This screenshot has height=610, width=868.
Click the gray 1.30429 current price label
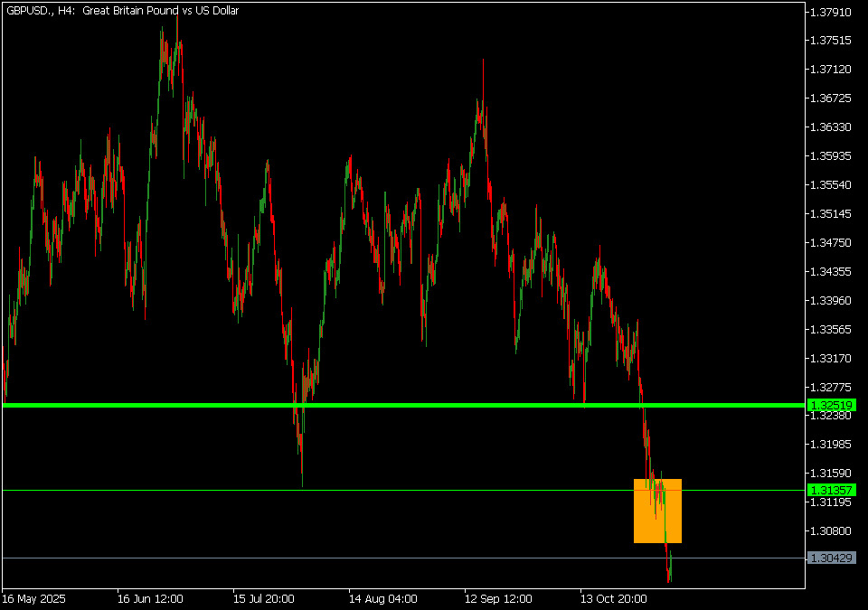point(832,558)
